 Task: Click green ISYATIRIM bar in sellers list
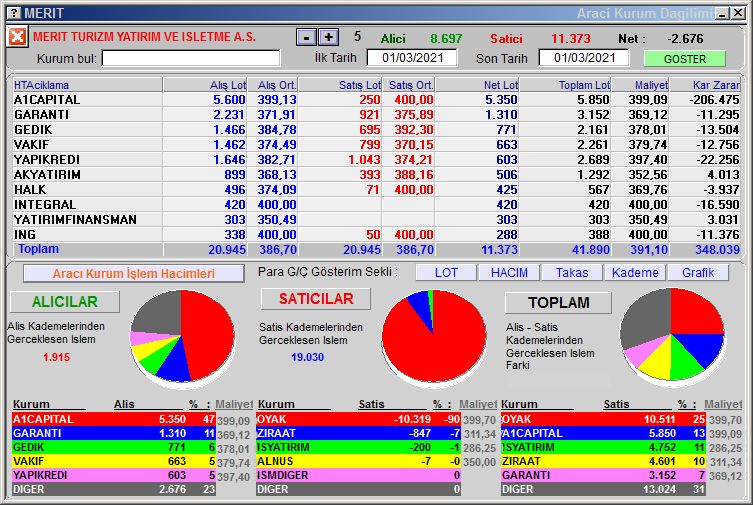click(x=358, y=447)
